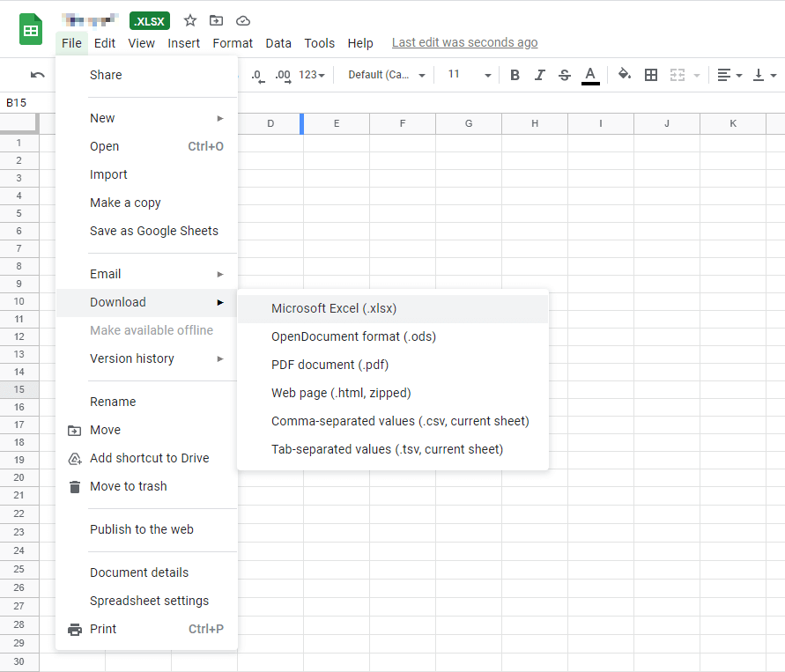This screenshot has width=785, height=672.
Task: Click the move-to-folder icon beside title
Action: click(x=216, y=20)
